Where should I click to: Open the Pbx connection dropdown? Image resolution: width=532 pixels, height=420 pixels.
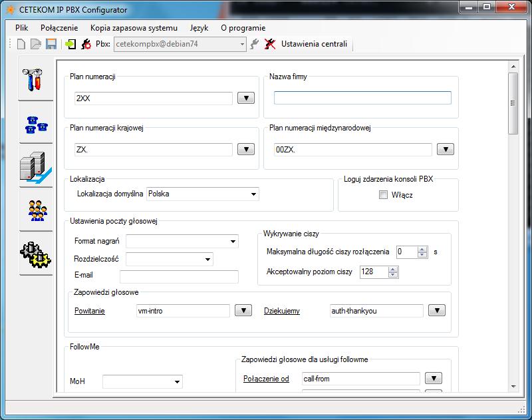pyautogui.click(x=242, y=44)
